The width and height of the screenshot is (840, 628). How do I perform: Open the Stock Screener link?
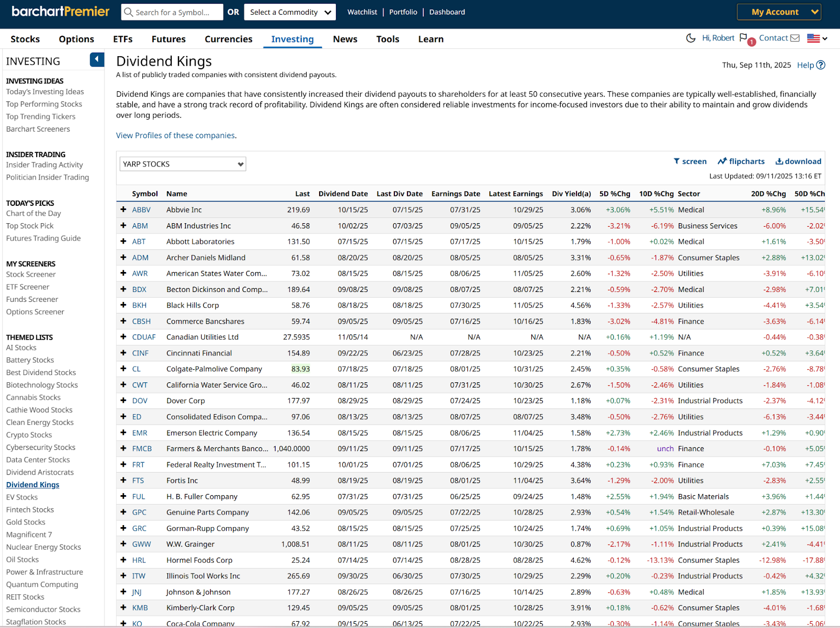pyautogui.click(x=31, y=274)
